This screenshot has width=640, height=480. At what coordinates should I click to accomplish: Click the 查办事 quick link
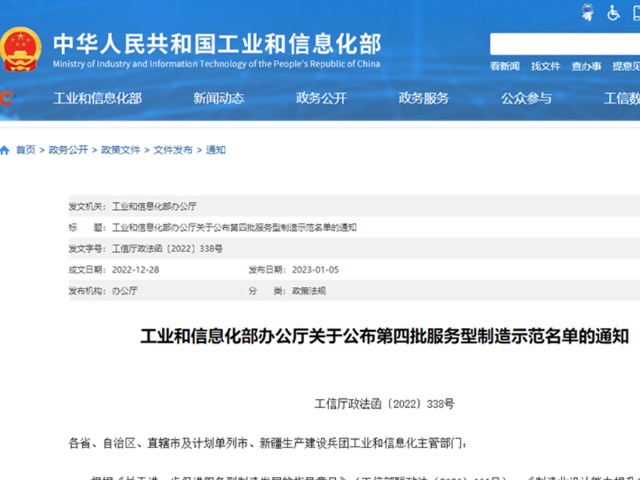(586, 67)
